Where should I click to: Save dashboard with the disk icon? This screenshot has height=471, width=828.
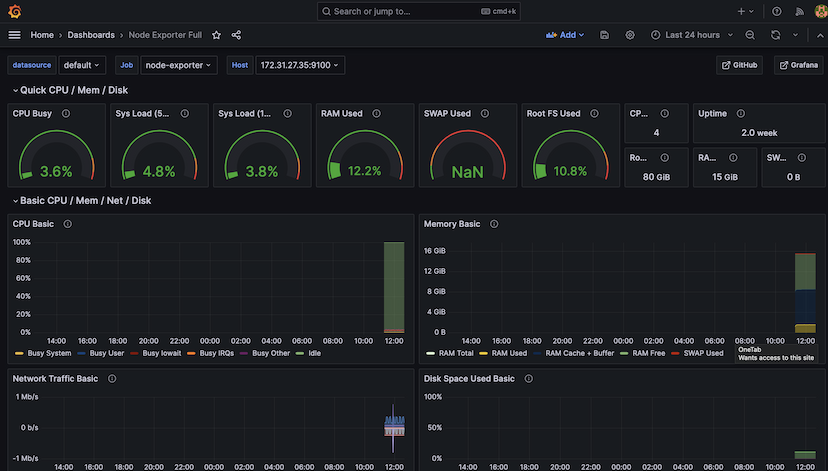click(604, 35)
